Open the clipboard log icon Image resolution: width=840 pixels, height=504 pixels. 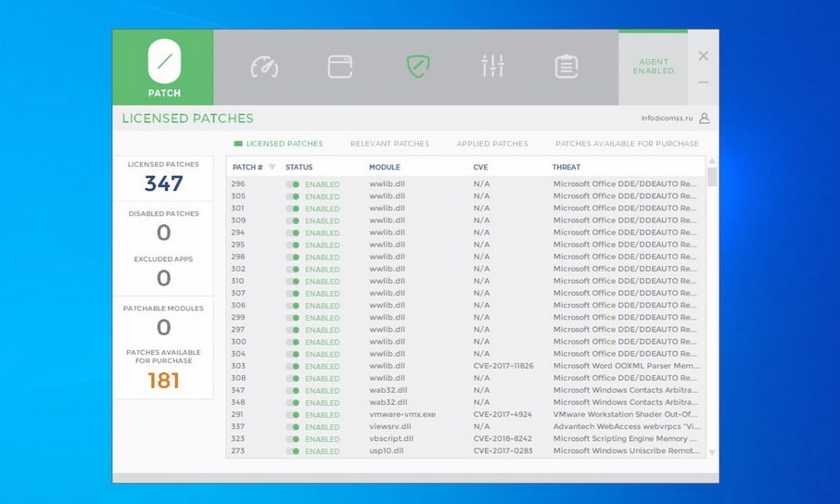(x=566, y=67)
